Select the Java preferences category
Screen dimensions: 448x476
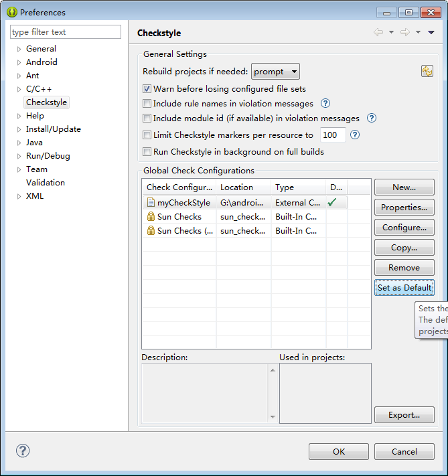[x=34, y=143]
